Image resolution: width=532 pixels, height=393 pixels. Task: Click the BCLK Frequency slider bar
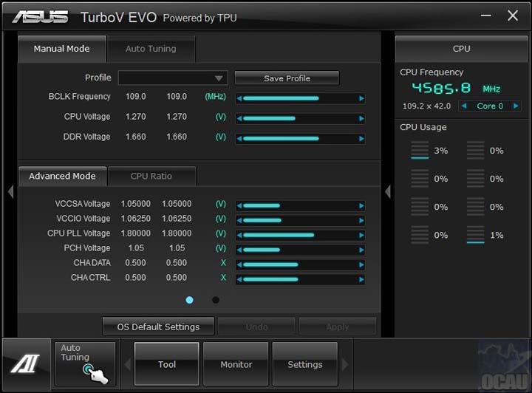(300, 99)
